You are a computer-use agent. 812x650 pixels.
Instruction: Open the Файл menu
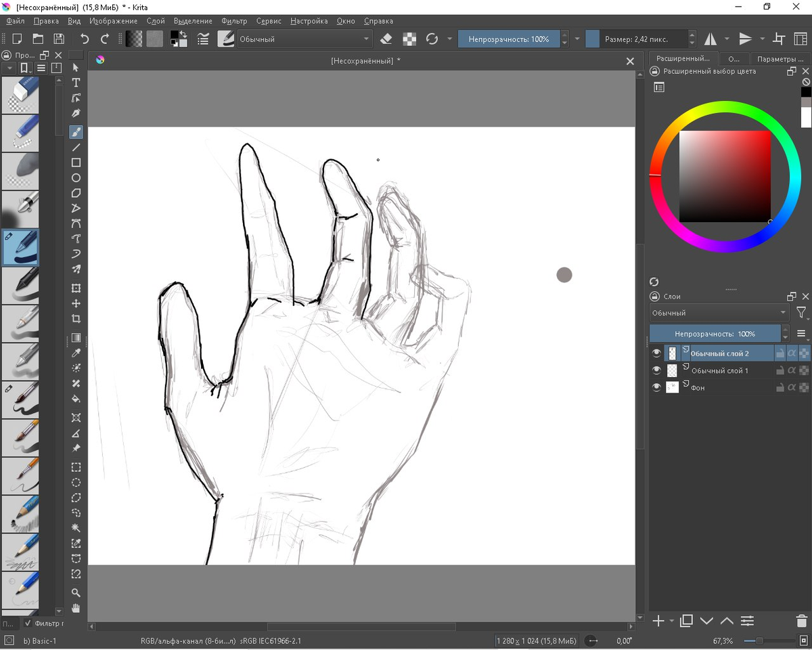(x=16, y=21)
